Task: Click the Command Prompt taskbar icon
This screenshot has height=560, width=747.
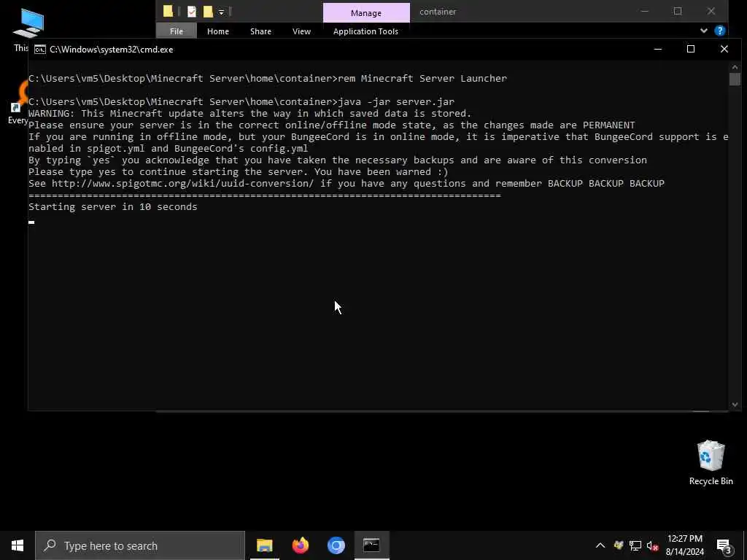Action: click(x=371, y=545)
